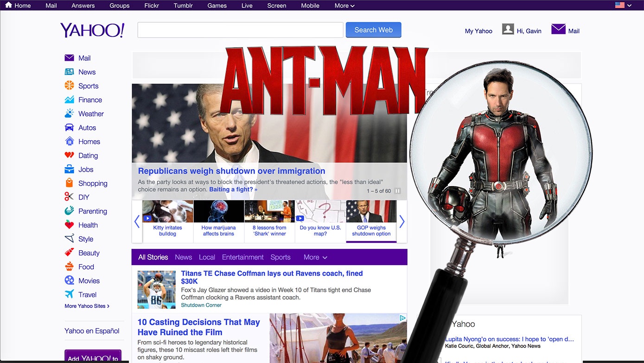Open Republicans weigh shutdown over immigration headline
Viewport: 644px width, 363px height.
[x=231, y=171]
